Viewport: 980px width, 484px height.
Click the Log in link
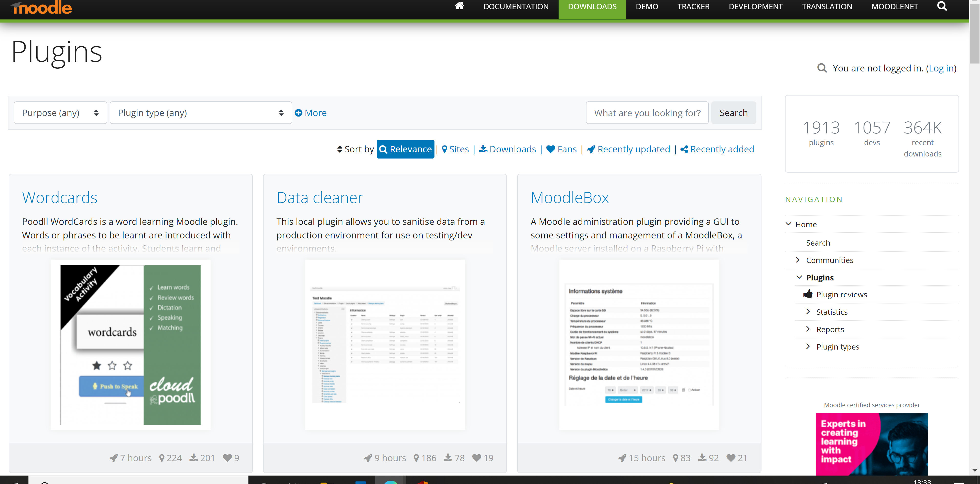pyautogui.click(x=941, y=68)
